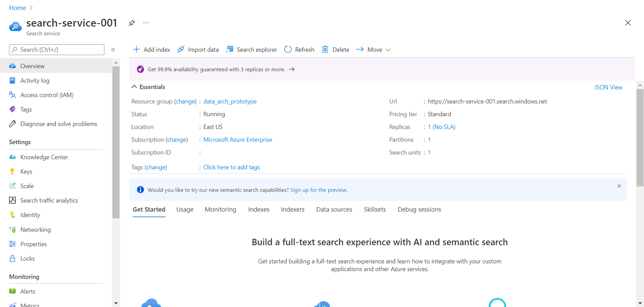The image size is (644, 307).
Task: Click the Import data icon
Action: 181,49
